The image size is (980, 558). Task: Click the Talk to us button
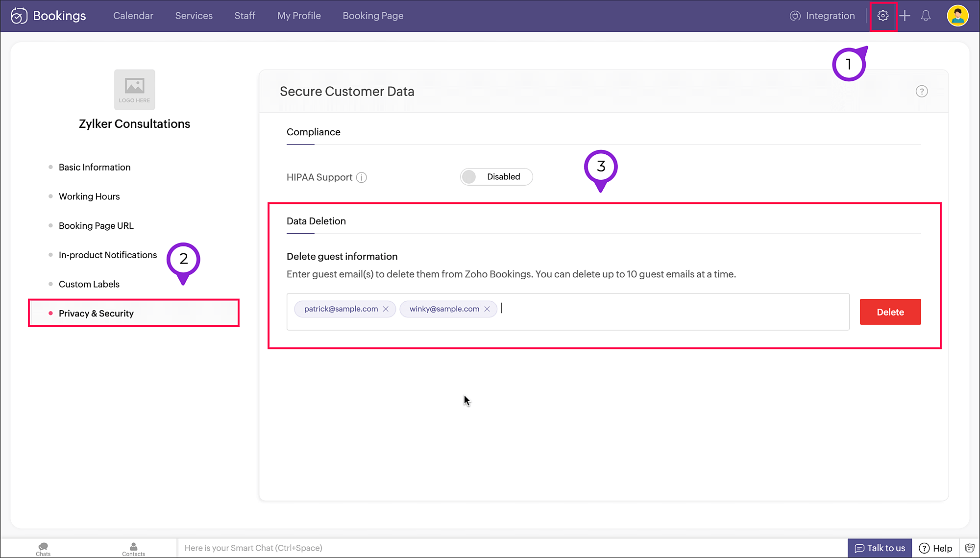coord(880,548)
